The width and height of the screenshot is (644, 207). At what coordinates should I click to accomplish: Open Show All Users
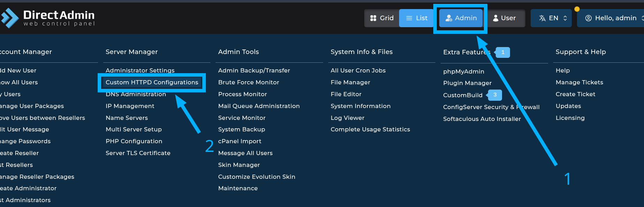tap(19, 82)
